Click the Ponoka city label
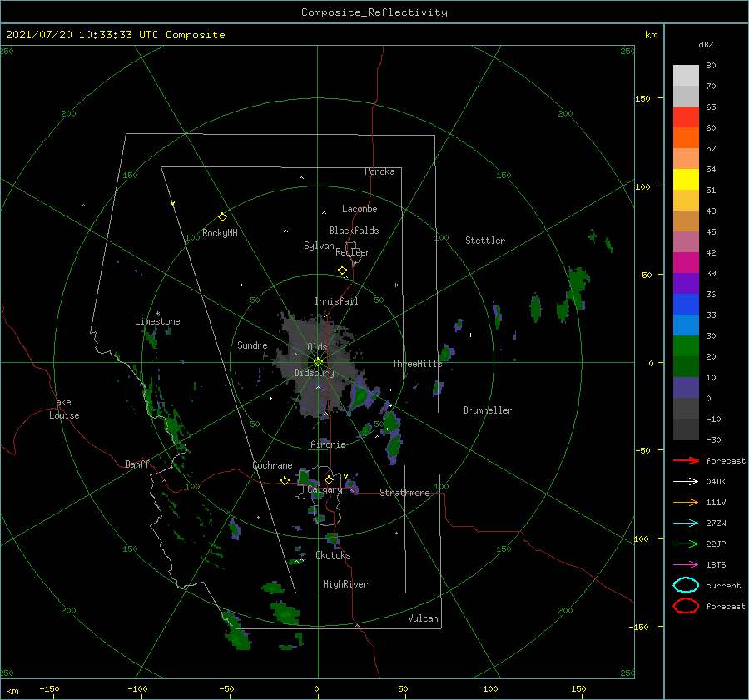Image resolution: width=749 pixels, height=700 pixels. [x=379, y=171]
